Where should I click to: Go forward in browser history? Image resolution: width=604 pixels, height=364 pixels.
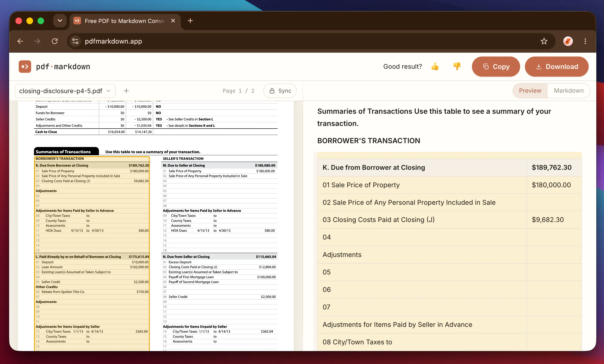pyautogui.click(x=37, y=41)
